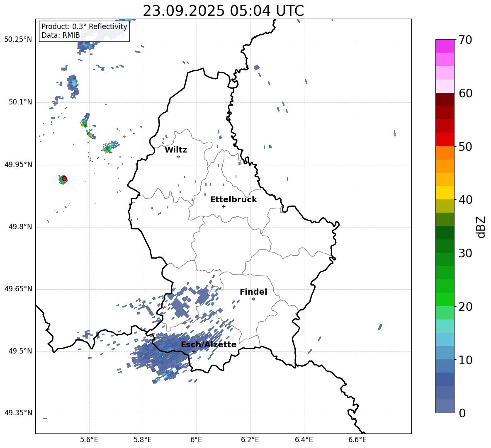Click the 49.95°N latitude label
Viewport: 491px width, 448px height.
[18, 165]
